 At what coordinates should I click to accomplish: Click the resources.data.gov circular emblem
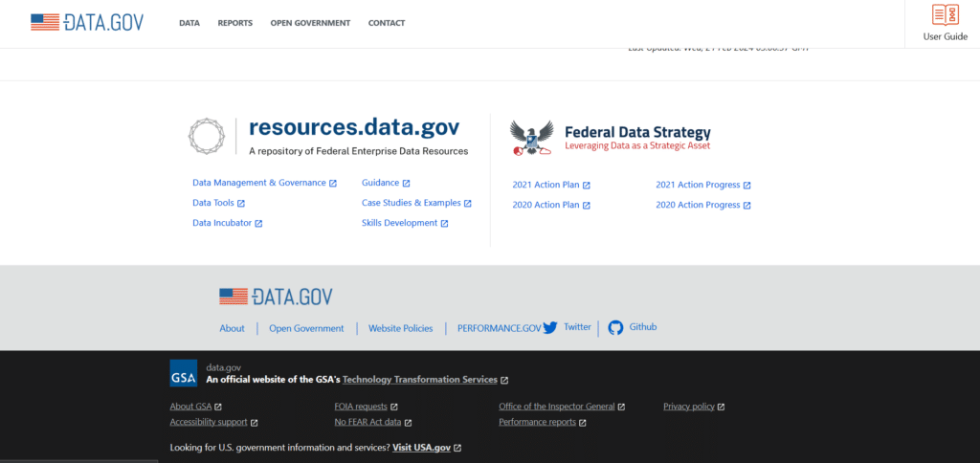pos(207,136)
